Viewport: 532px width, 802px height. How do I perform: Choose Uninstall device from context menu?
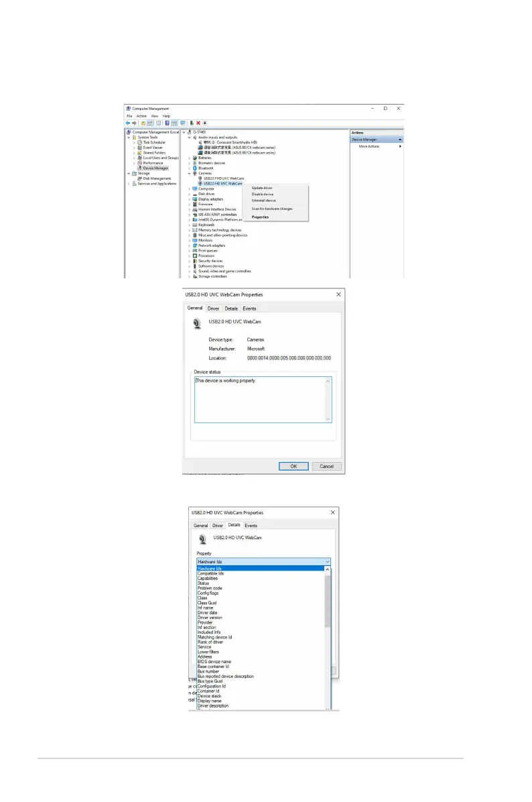click(264, 200)
